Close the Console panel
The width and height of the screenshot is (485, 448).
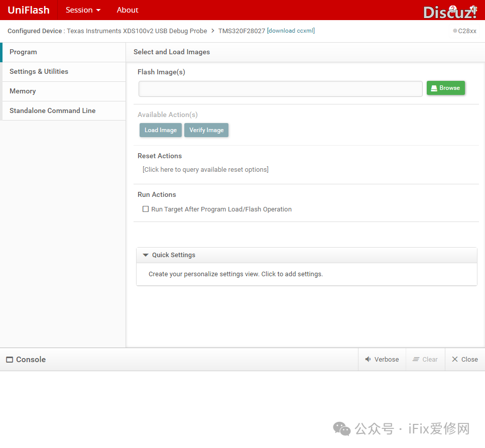coord(465,360)
